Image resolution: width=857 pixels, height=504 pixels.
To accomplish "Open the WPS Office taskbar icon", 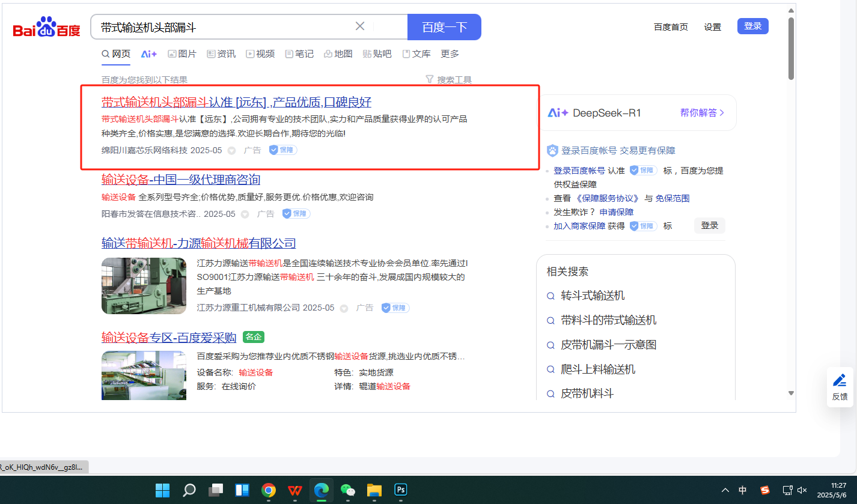I will tap(294, 490).
